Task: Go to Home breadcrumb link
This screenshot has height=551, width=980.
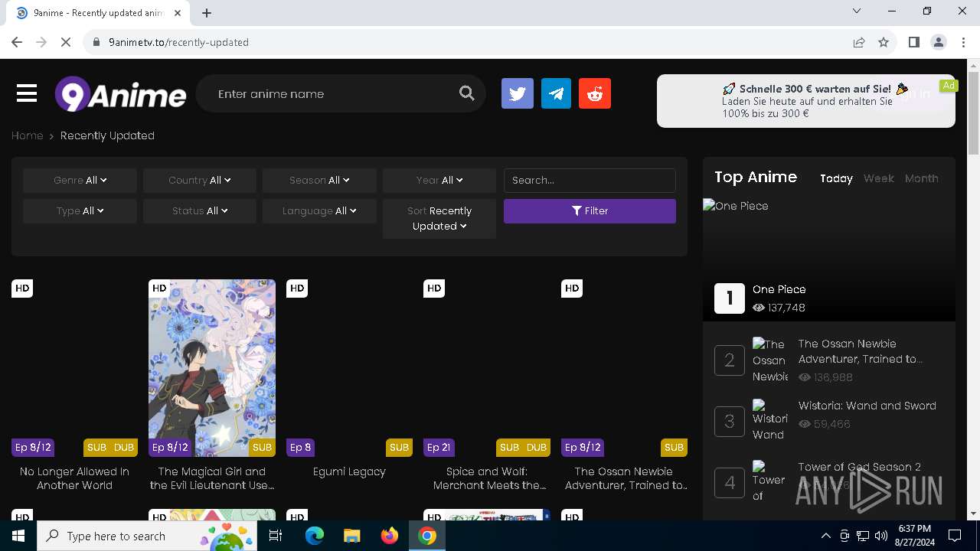Action: click(27, 135)
